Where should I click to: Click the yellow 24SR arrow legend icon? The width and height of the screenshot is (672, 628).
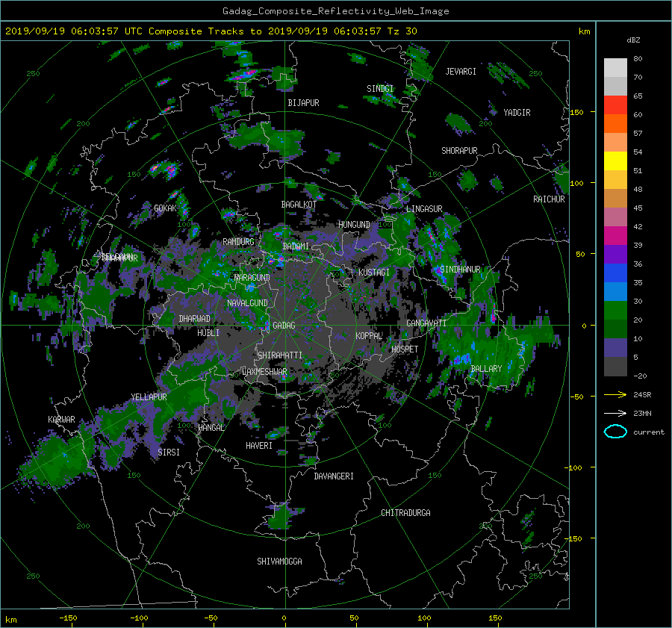tap(615, 394)
